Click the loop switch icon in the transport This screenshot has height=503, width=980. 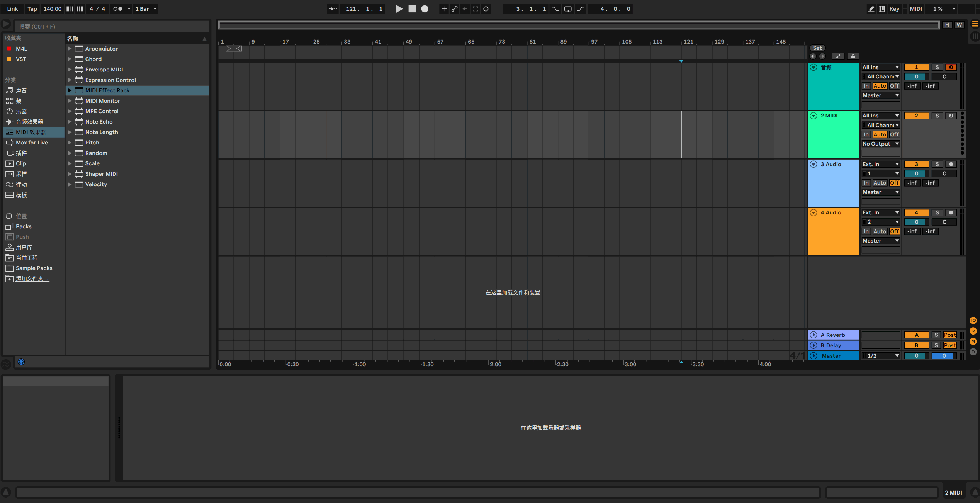(567, 9)
